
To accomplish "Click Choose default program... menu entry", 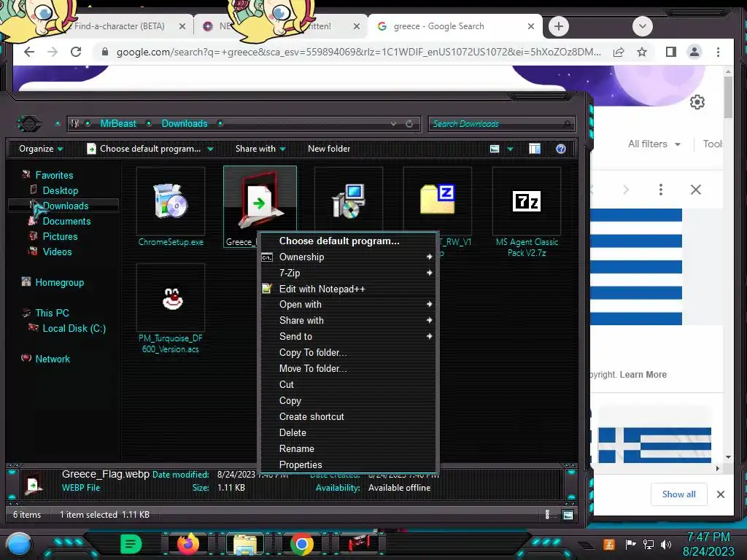I will pos(348,241).
